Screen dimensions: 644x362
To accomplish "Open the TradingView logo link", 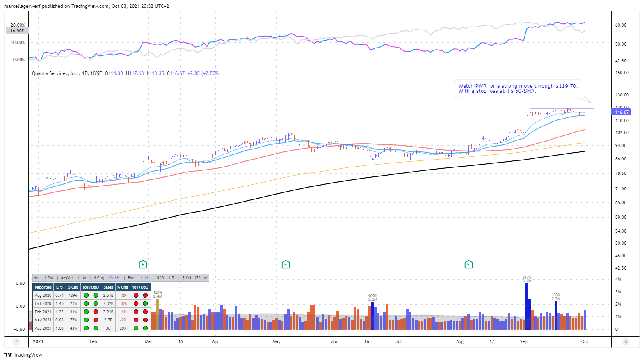I will point(23,355).
